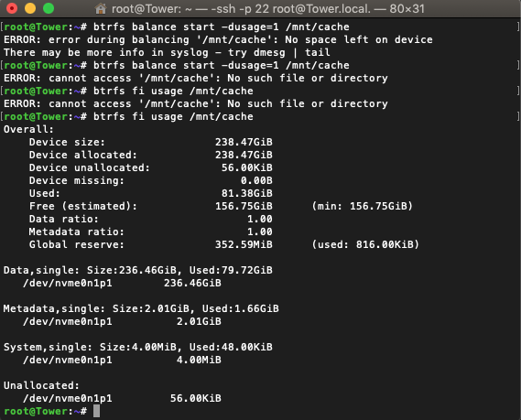Viewport: 521px width, 420px height.
Task: Click the red close window button
Action: coord(12,8)
